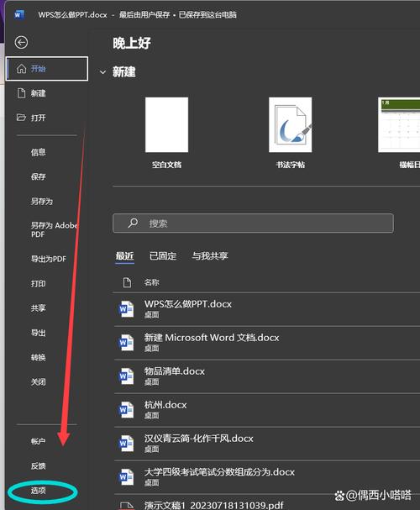Select 保存 in the sidebar
Viewport: 420px width, 510px height.
point(39,177)
